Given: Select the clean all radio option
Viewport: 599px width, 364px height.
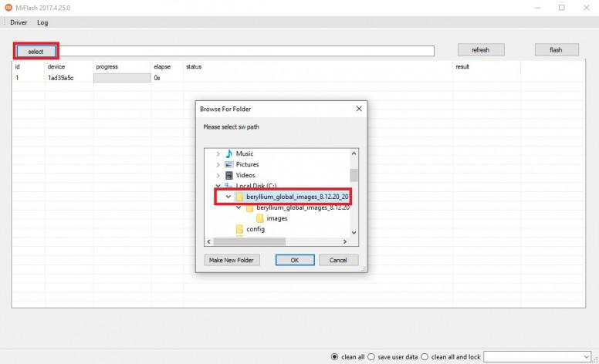Looking at the screenshot, I should [335, 357].
